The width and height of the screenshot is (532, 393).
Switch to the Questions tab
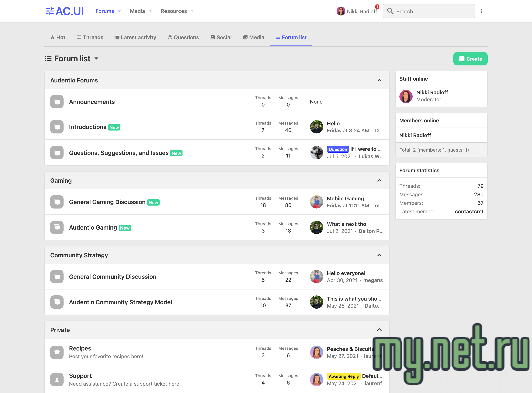click(x=183, y=37)
